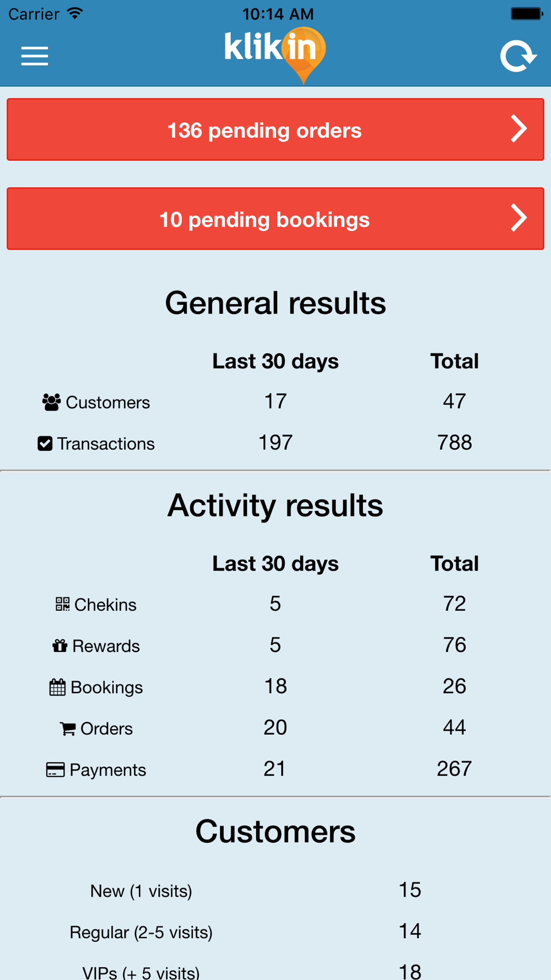This screenshot has width=551, height=980.
Task: Tap the Payments total value 267
Action: [455, 769]
